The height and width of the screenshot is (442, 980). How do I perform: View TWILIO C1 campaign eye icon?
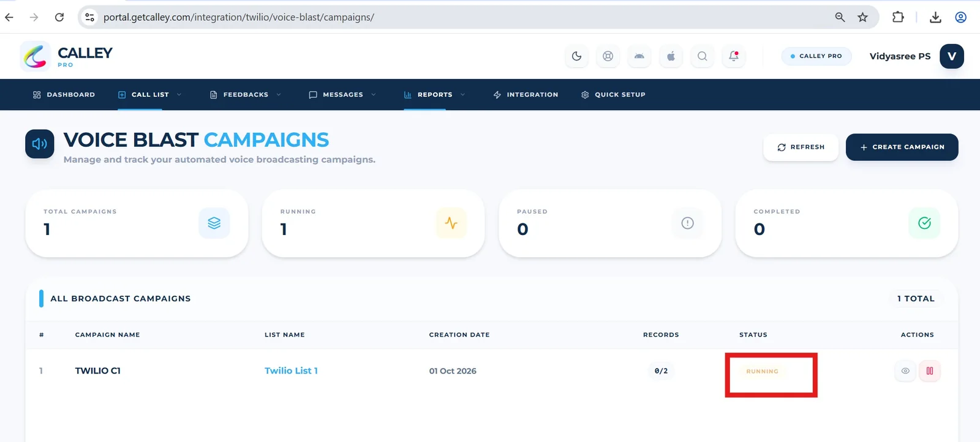pos(905,371)
